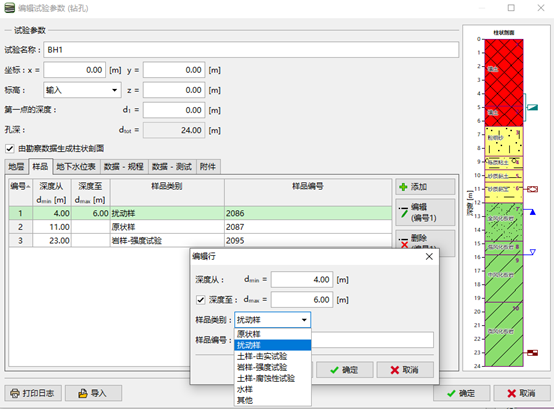Click hollow blue groundwater triangle marker

coord(532,252)
